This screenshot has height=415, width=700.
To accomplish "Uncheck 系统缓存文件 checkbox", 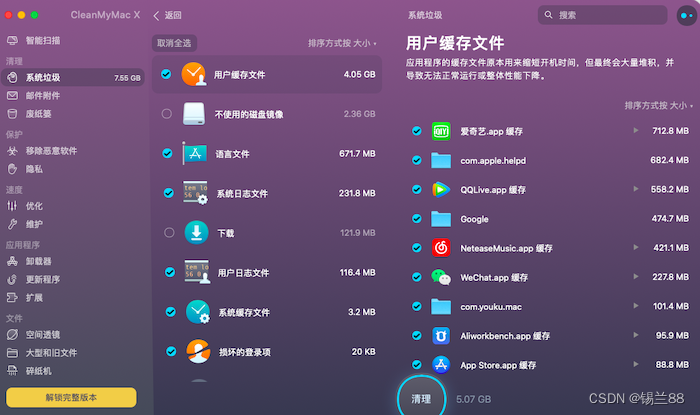I will [x=171, y=311].
